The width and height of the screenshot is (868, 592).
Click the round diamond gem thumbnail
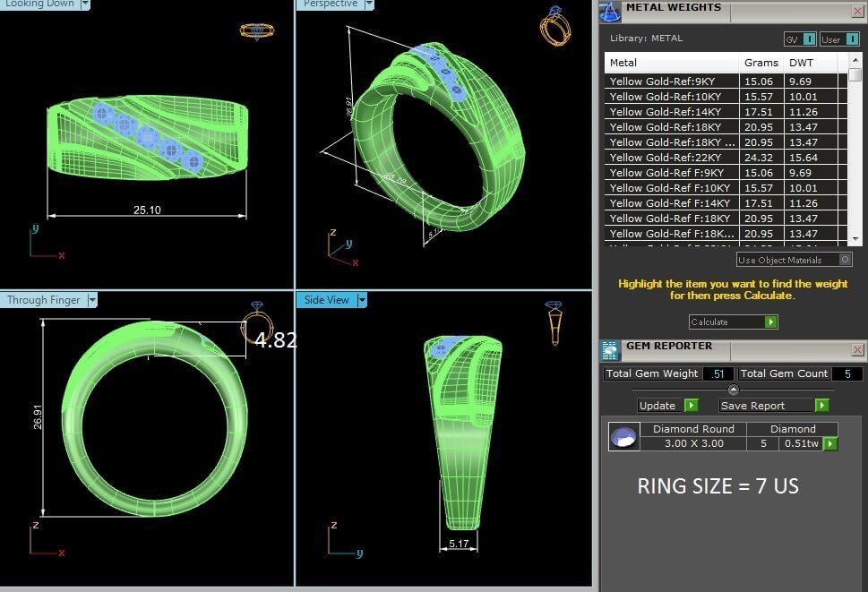pos(624,437)
